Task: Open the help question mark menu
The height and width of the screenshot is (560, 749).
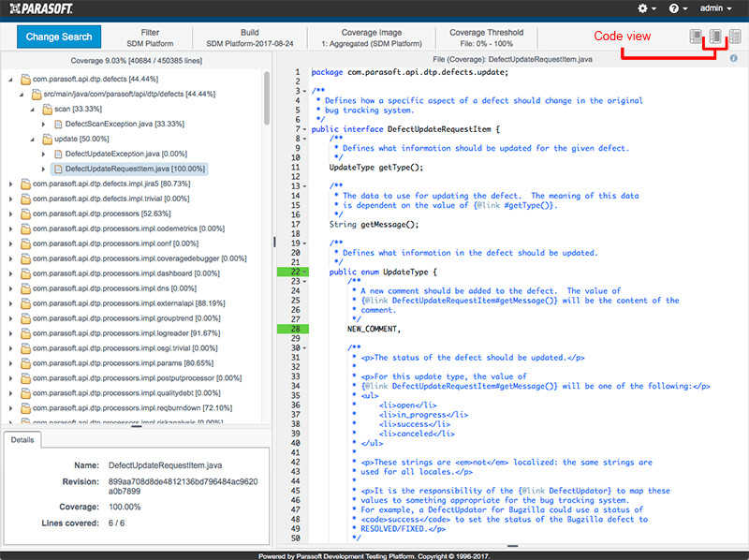Action: tap(678, 8)
